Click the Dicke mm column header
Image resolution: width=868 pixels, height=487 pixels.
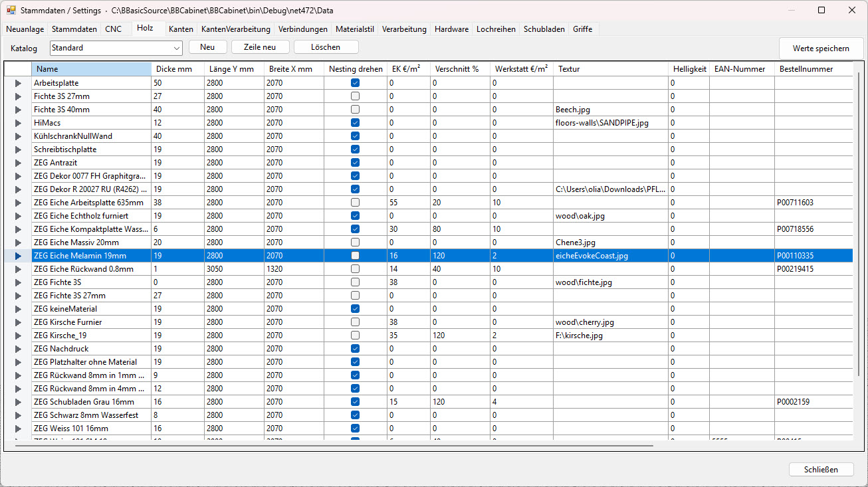(178, 69)
